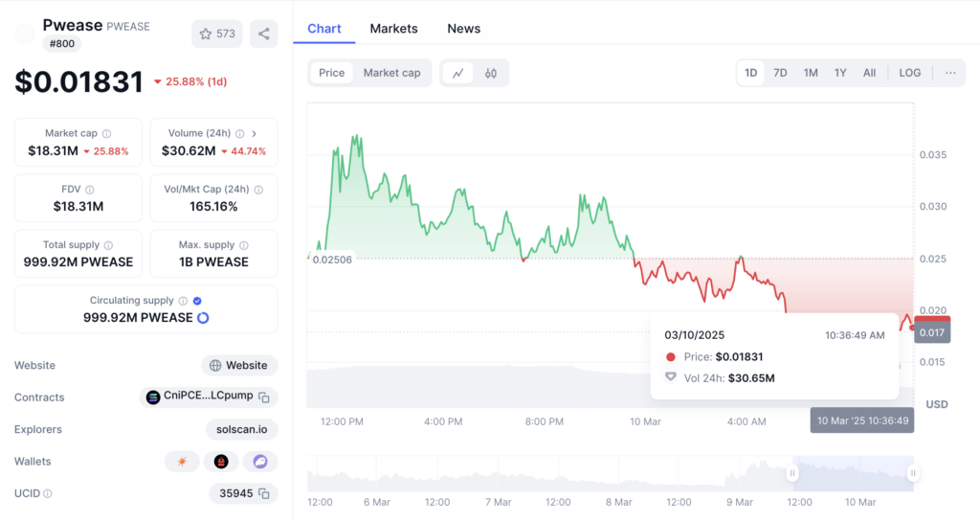
Task: Select 1M time range
Action: tap(811, 73)
